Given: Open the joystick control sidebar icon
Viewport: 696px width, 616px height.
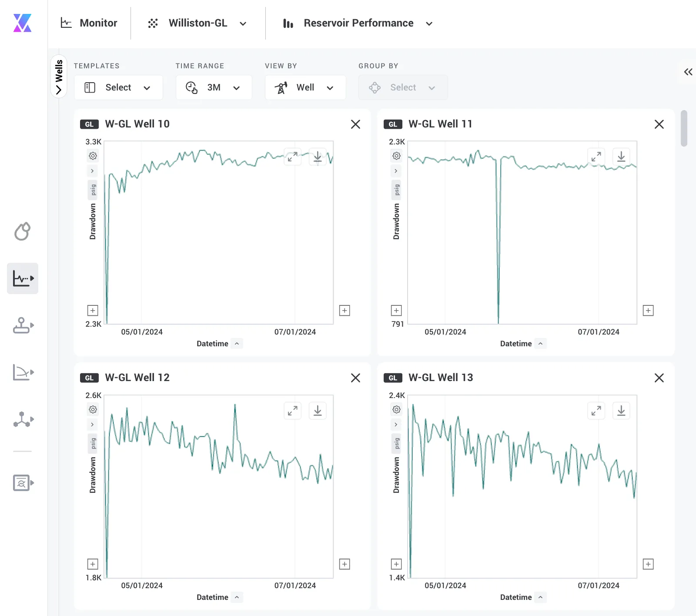Looking at the screenshot, I should [x=23, y=325].
